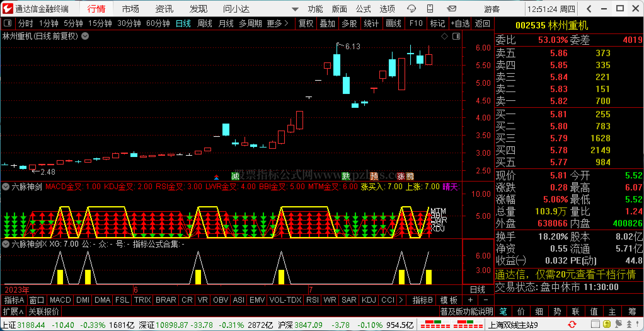This screenshot has width=644, height=331.
Task: Toggle the side panel icon left of 分时
Action: point(8,23)
